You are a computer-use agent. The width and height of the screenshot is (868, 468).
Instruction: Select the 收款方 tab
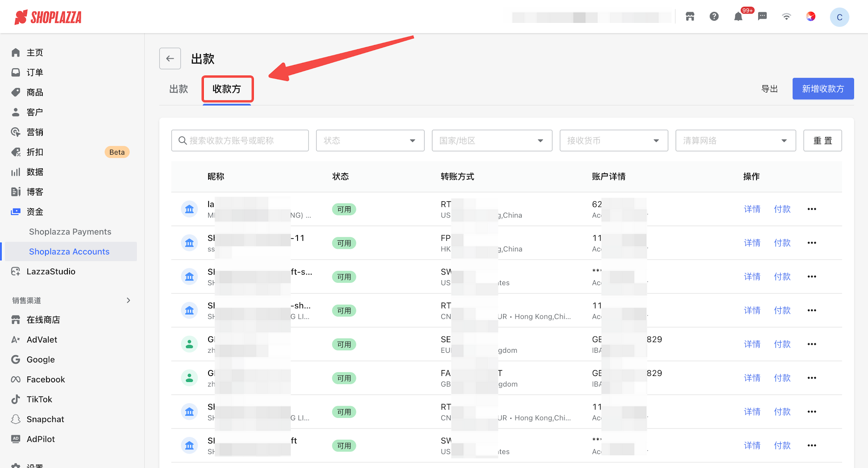[227, 89]
